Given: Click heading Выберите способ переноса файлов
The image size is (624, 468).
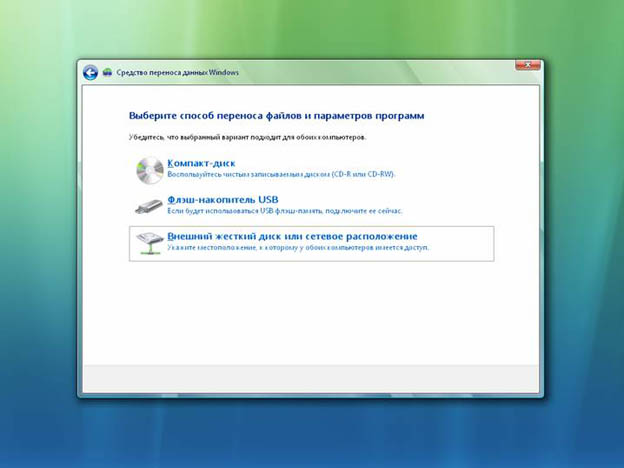Looking at the screenshot, I should [277, 116].
